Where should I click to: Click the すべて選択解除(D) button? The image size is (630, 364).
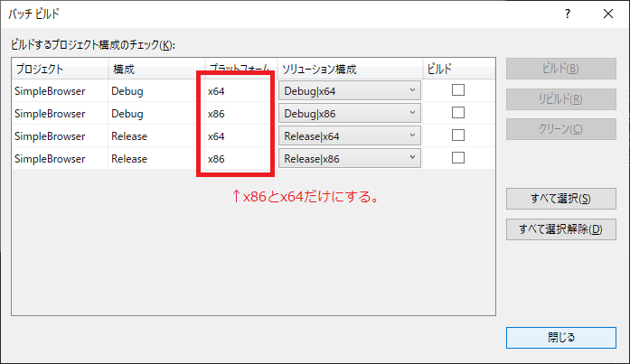[x=561, y=229]
